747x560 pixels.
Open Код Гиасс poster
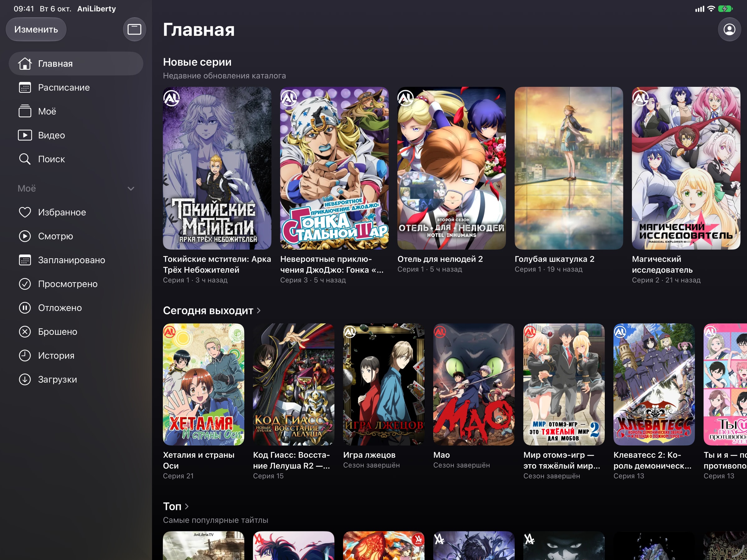pos(294,385)
